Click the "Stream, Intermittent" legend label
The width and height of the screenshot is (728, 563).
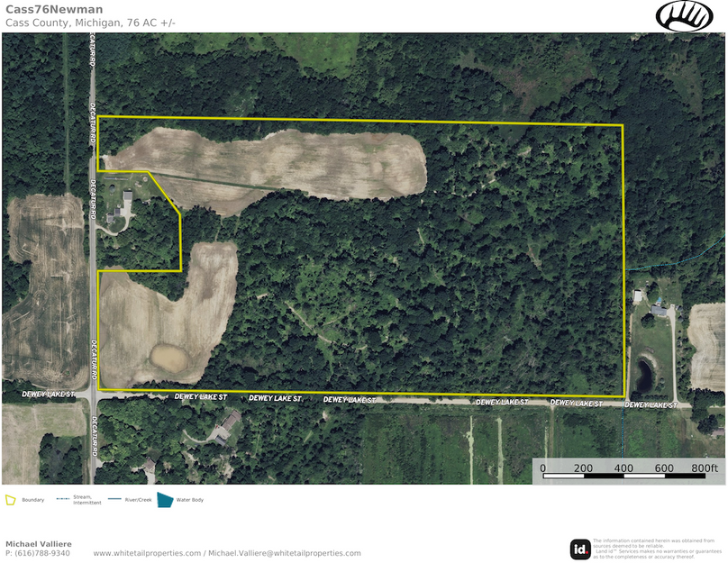[x=86, y=500]
